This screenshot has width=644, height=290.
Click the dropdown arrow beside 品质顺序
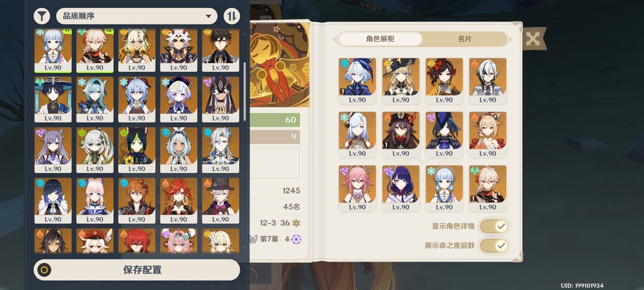coord(208,17)
